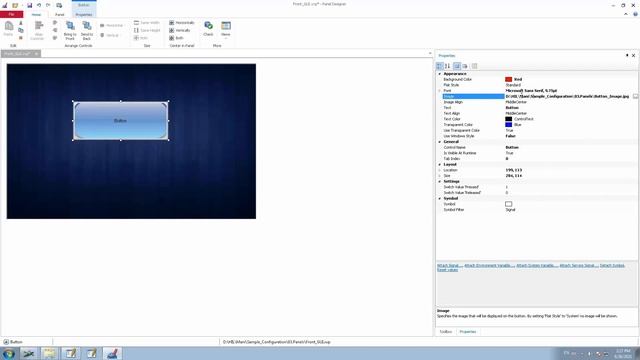Screen dimensions: 640x360
Task: Click the Symbol Filter value Signal
Action: [x=510, y=210]
